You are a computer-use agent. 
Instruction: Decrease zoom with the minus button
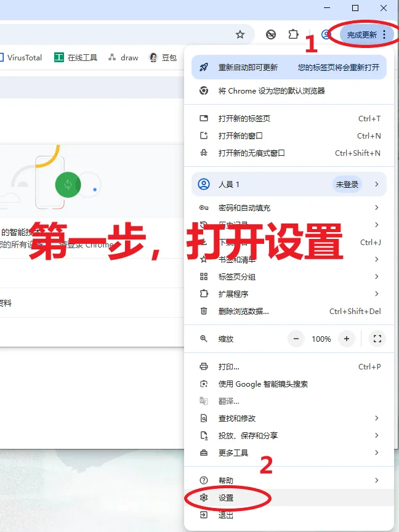pyautogui.click(x=296, y=339)
